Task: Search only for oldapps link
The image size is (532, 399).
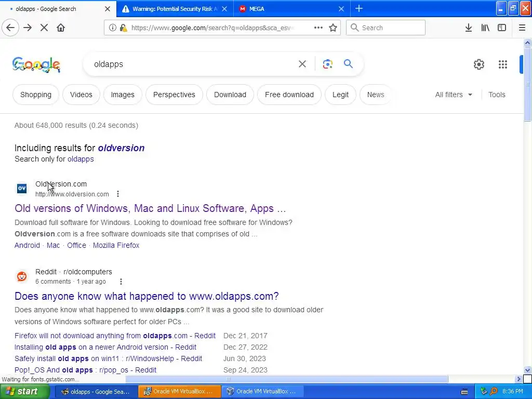Action: [81, 159]
